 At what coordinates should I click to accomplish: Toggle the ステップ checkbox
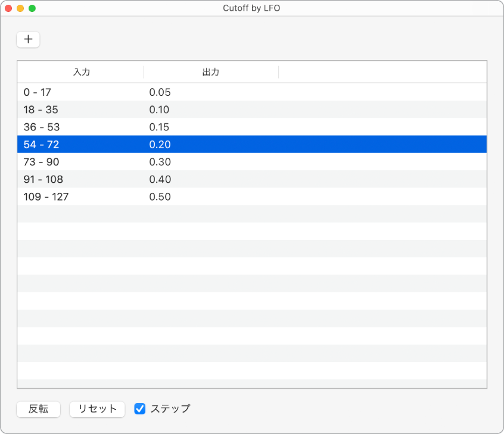[x=140, y=408]
